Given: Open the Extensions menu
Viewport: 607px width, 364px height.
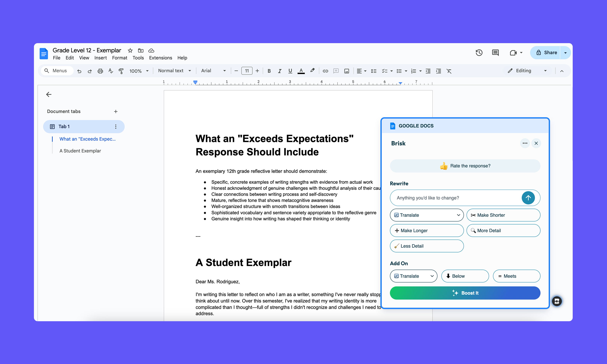Looking at the screenshot, I should [160, 58].
